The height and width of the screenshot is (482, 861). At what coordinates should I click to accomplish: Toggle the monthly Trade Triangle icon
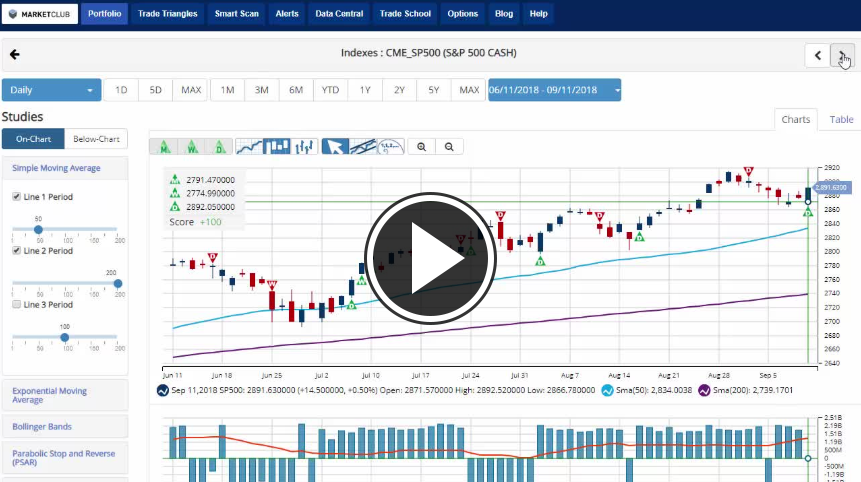point(164,147)
